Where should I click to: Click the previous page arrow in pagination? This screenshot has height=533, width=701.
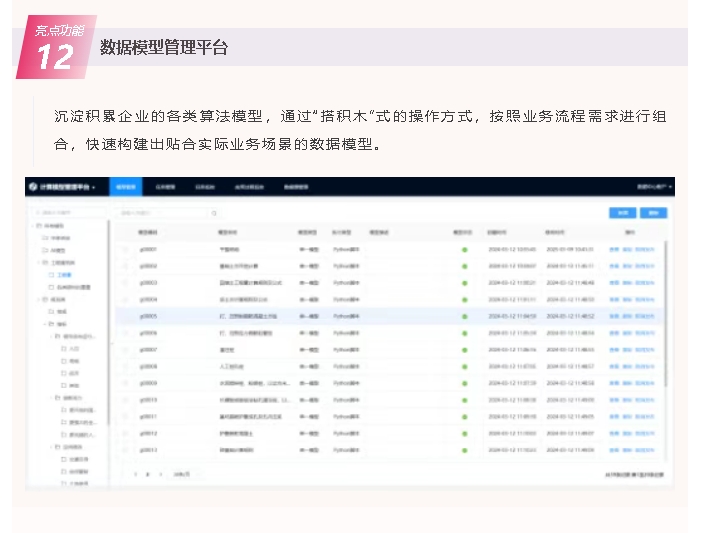(x=136, y=473)
